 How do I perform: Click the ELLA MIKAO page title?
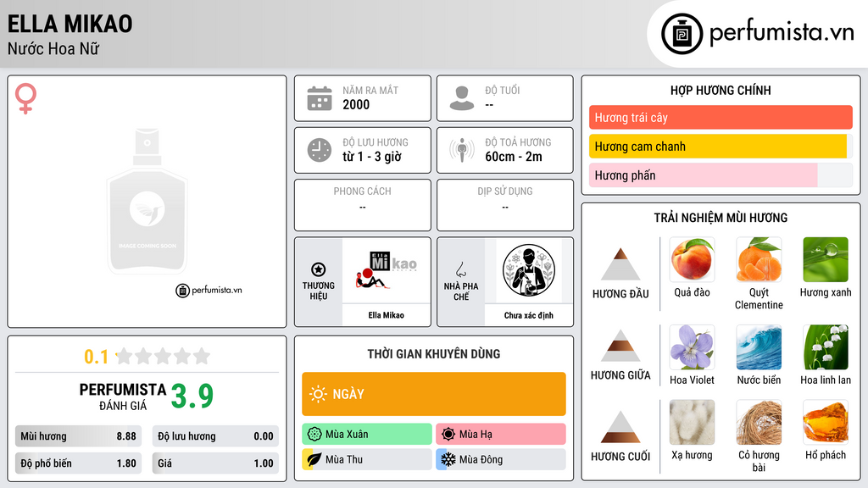70,24
